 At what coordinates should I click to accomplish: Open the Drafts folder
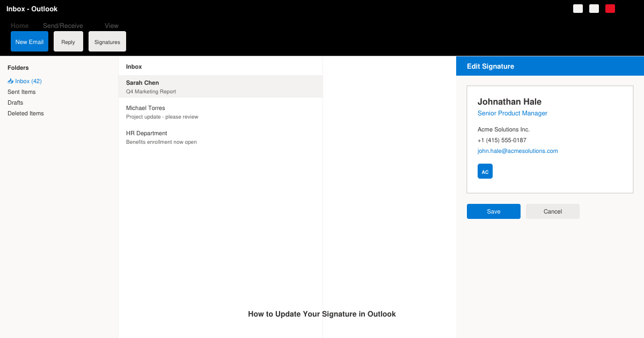tap(15, 102)
